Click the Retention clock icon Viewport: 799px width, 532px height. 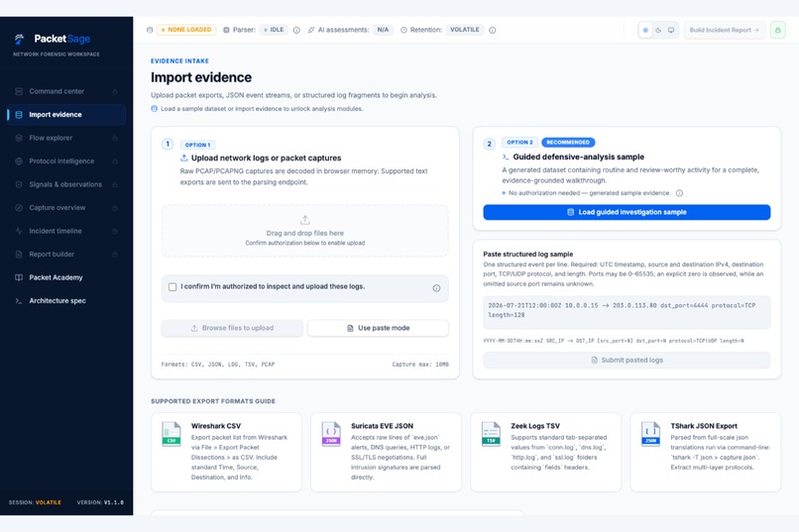pos(403,30)
